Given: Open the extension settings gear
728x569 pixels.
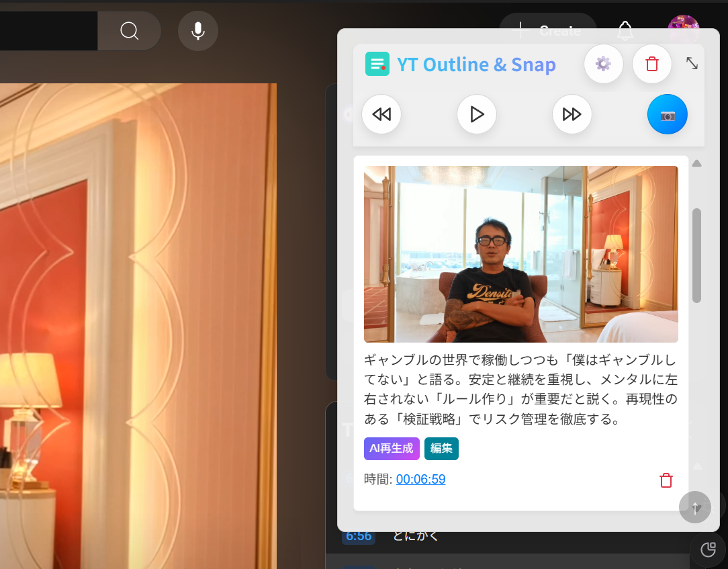Looking at the screenshot, I should 603,64.
